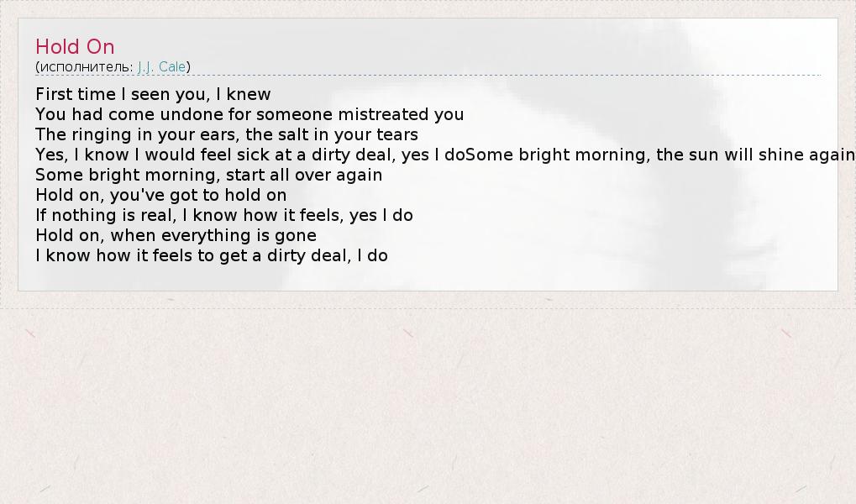Screen dimensions: 856x504
Task: Click the "Hold On" song title
Action: (75, 47)
